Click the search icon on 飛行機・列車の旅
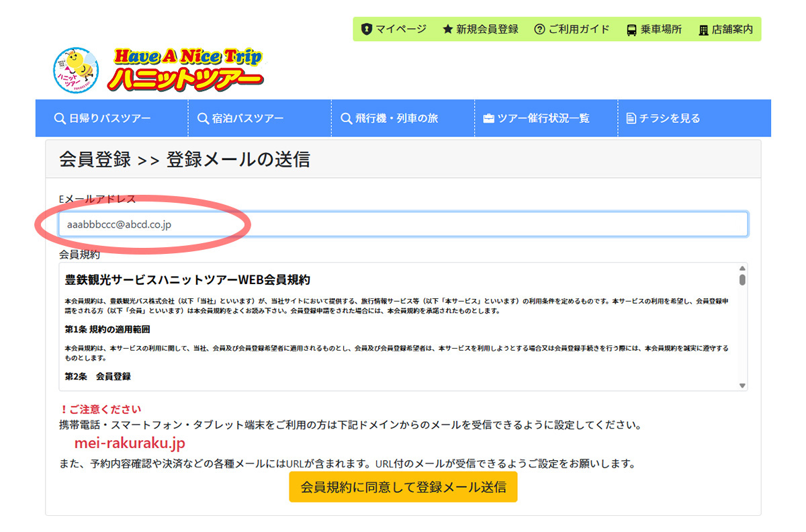Viewport: 806px width, 532px height. 345,118
